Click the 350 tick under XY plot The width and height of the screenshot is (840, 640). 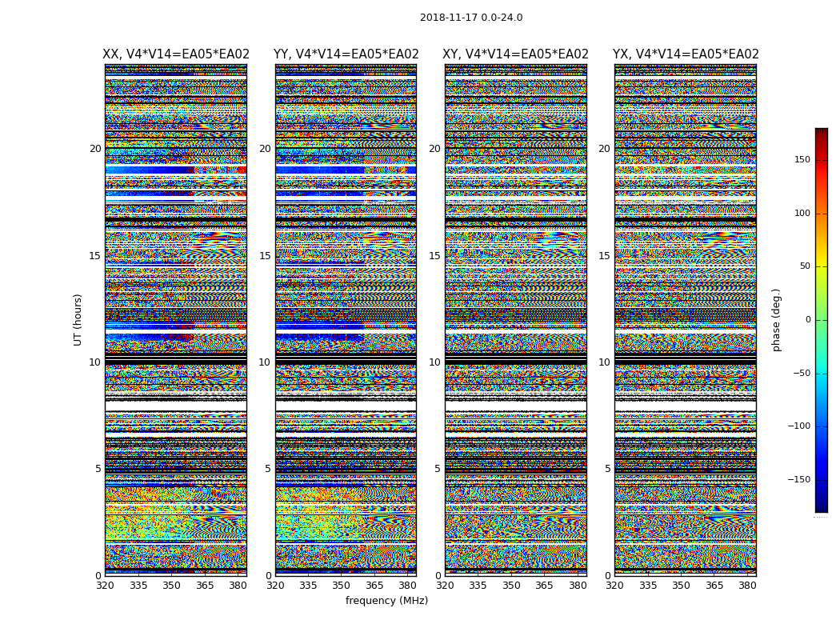point(511,586)
